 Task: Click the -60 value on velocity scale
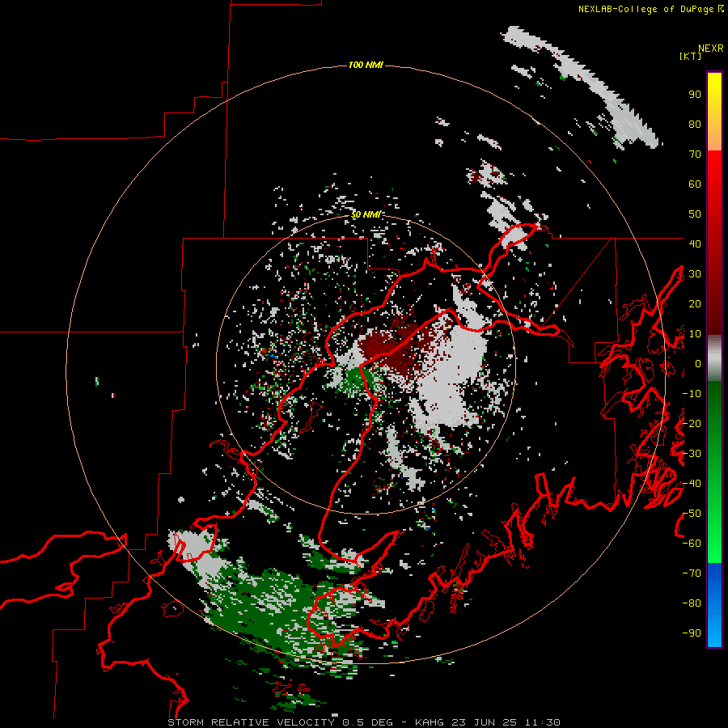click(692, 544)
